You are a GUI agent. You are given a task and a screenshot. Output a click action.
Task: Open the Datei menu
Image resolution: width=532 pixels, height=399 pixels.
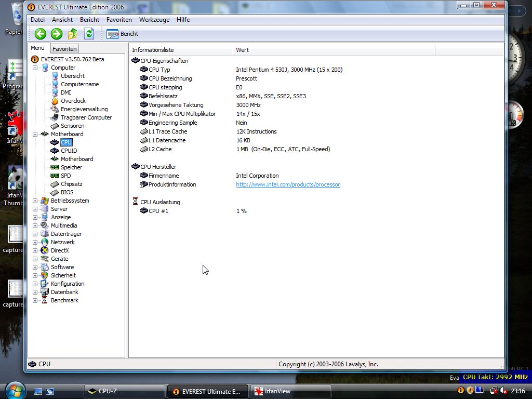pyautogui.click(x=37, y=20)
